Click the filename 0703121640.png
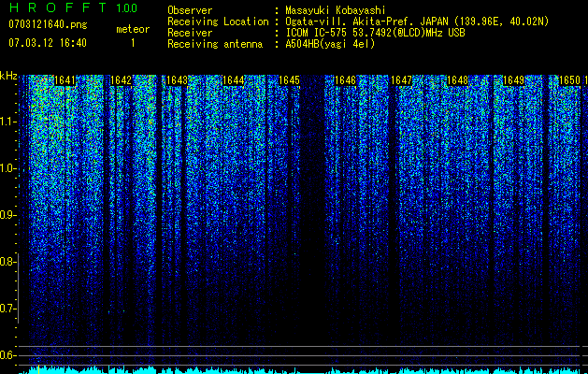Screen dimensions: 588x374 (48, 25)
